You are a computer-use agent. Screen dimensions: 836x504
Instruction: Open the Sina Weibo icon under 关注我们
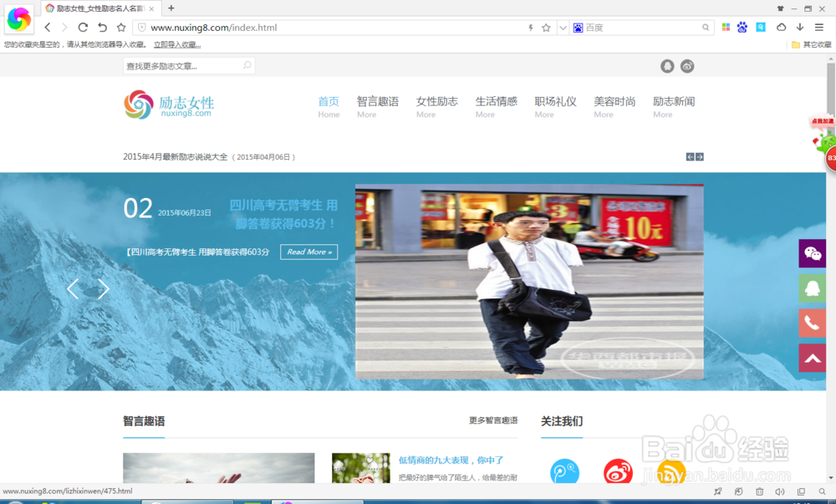617,472
